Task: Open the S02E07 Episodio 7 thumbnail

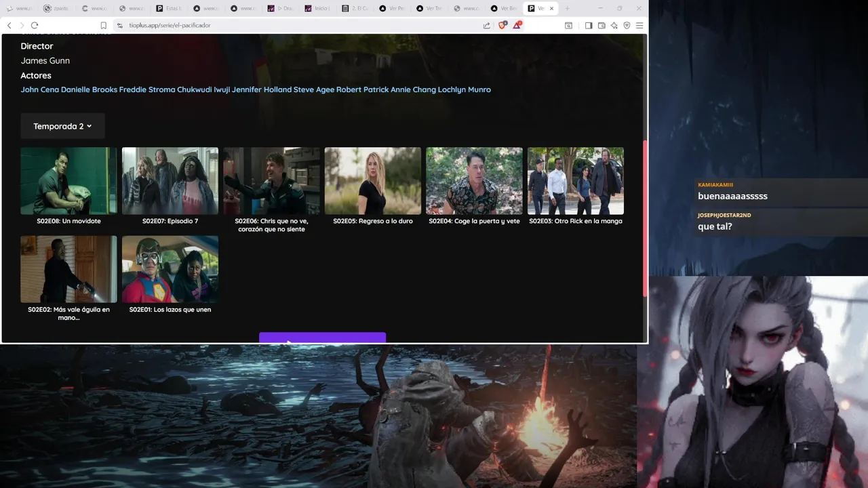Action: tap(170, 181)
